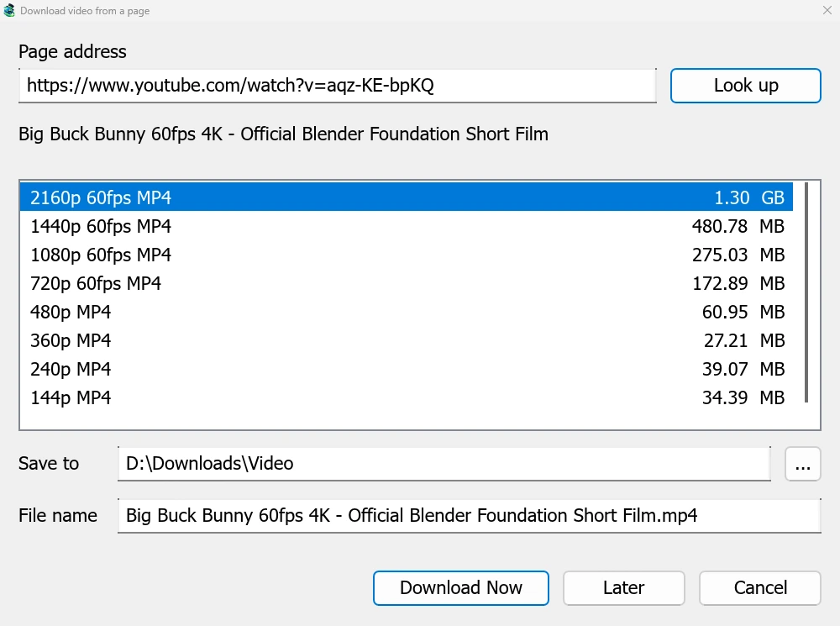Screen dimensions: 840x626
Task: Start with the Download Now button
Action: click(x=460, y=588)
